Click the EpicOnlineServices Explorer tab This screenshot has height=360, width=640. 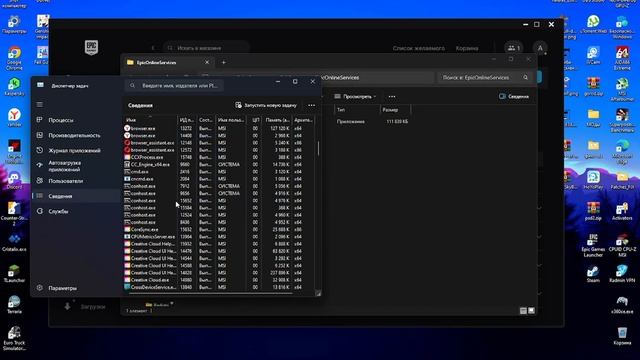click(x=167, y=62)
